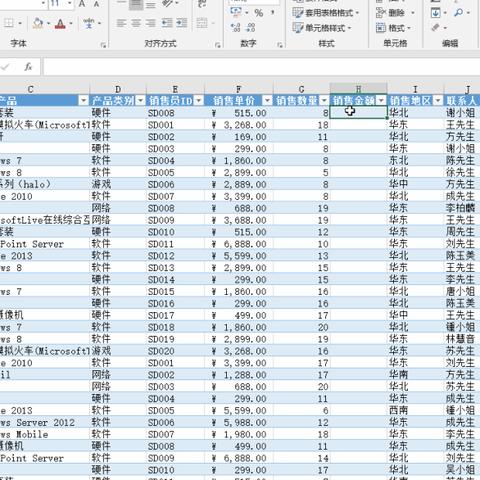480x480 pixels.
Task: Open the 对齐方式 group dialog launcher
Action: point(218,45)
